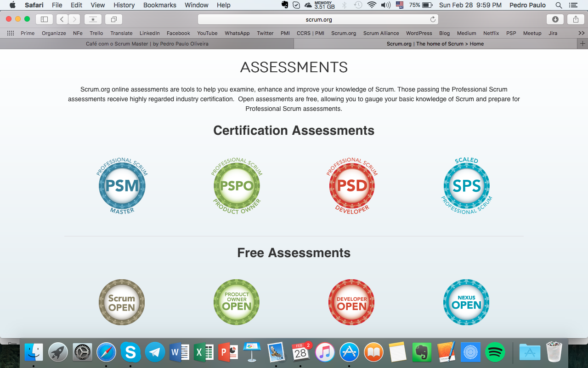Switch to the Café com o Scrum Master tab
This screenshot has height=368, width=588.
(147, 44)
